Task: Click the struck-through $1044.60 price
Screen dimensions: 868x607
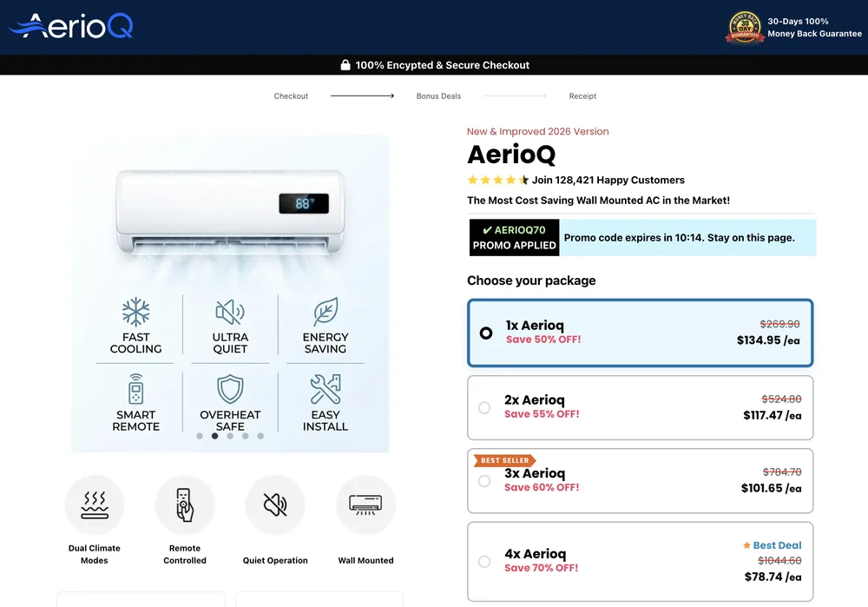Action: click(779, 560)
